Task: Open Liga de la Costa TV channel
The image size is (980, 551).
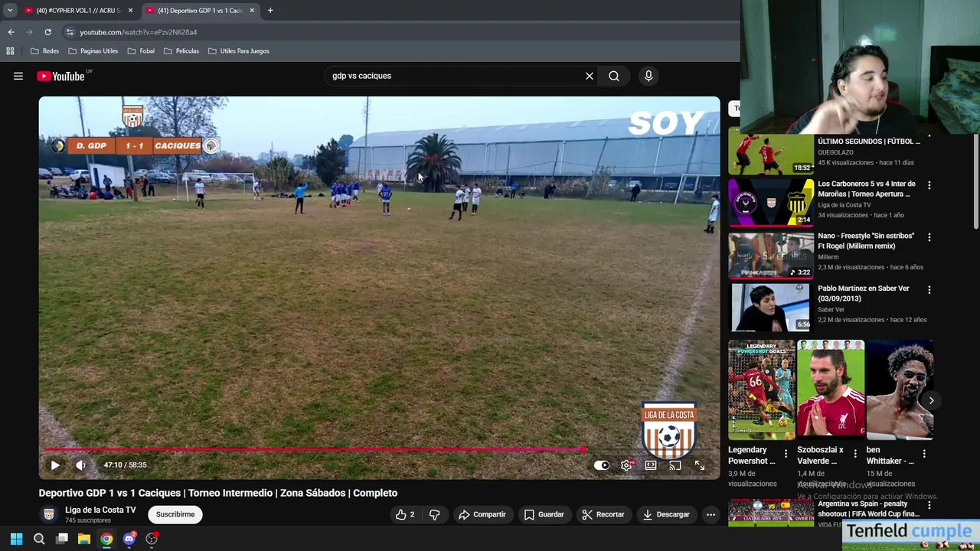Action: pyautogui.click(x=100, y=510)
